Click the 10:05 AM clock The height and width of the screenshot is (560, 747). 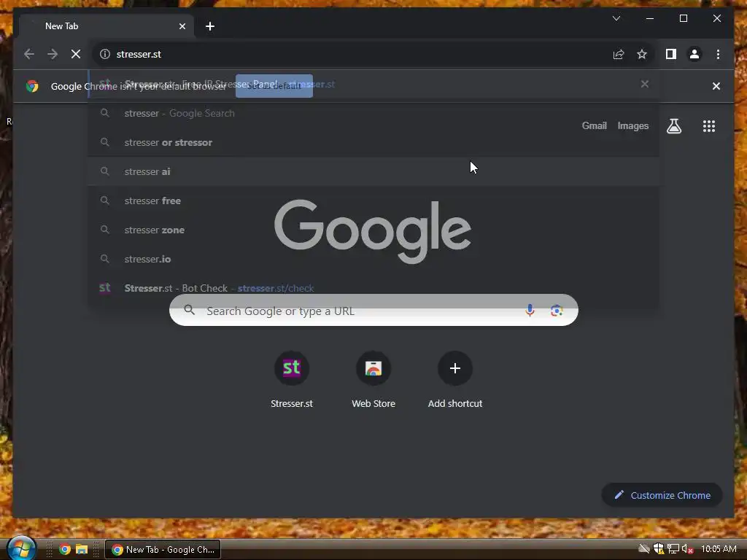click(719, 549)
